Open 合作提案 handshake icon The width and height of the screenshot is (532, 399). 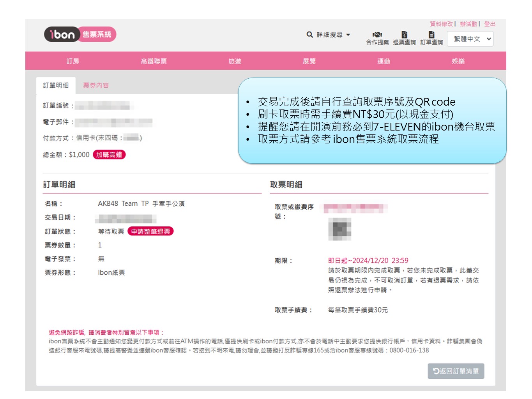tap(377, 35)
